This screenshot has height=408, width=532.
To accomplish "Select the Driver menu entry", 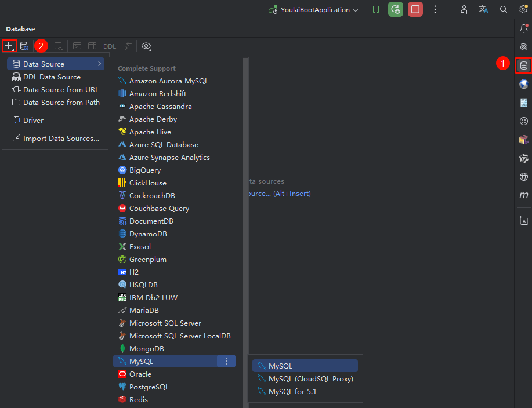I will [56, 121].
